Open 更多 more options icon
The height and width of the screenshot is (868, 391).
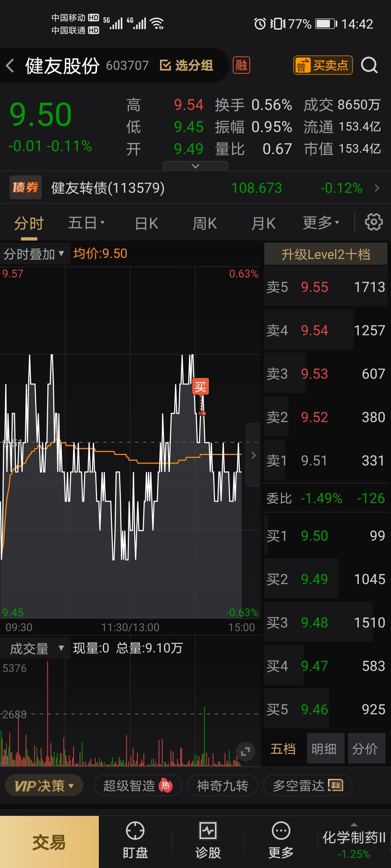[x=281, y=841]
